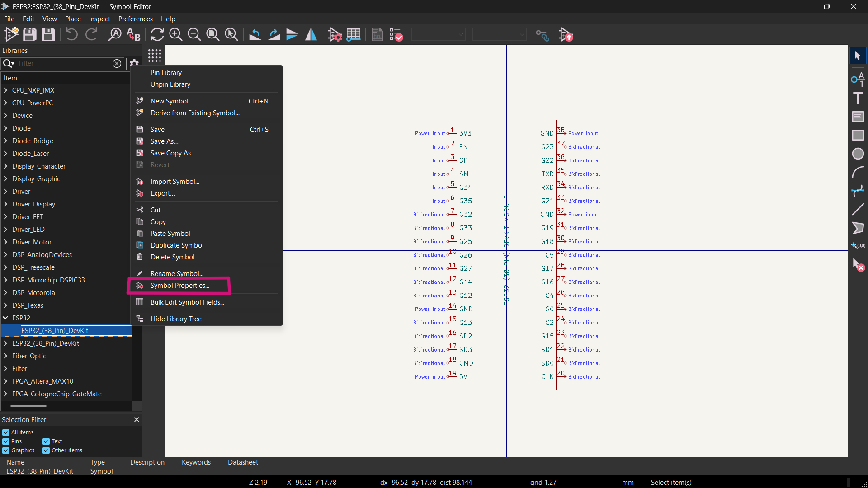Select the Add Arc tool

coord(858,172)
